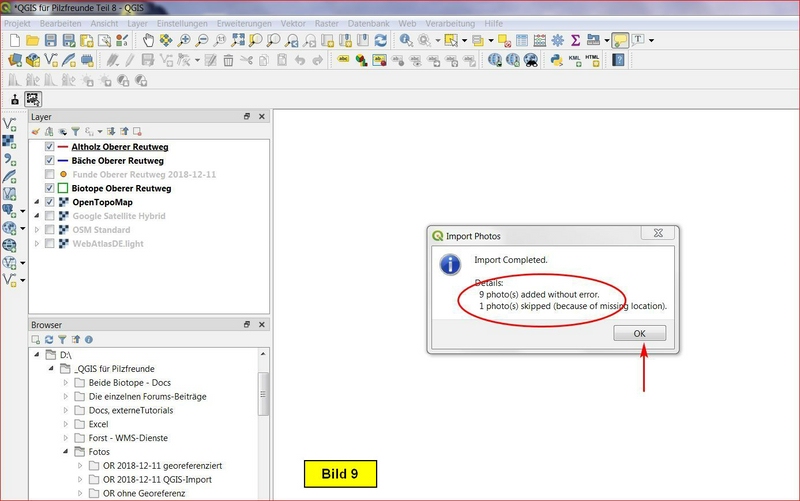Click the Zoom In magnifier tool
The height and width of the screenshot is (501, 800).
pyautogui.click(x=184, y=40)
